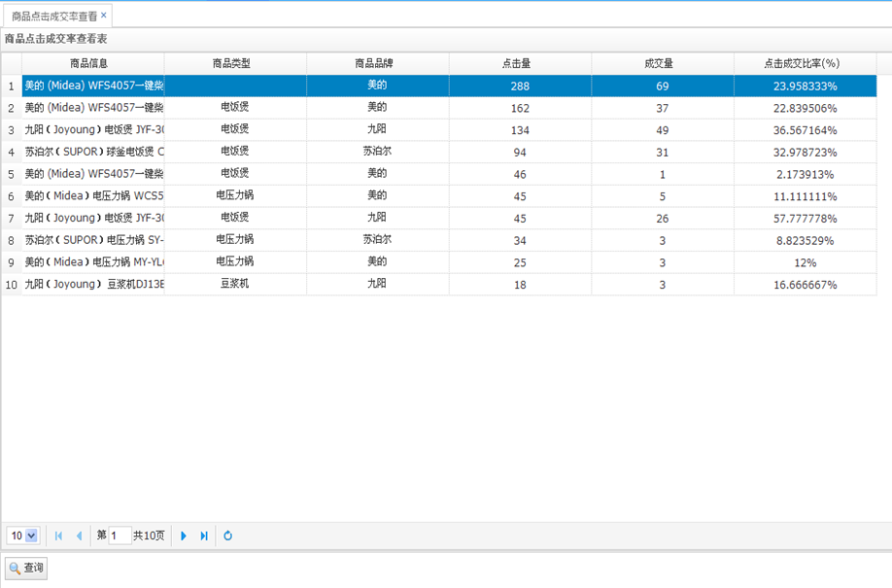The image size is (892, 588).
Task: Click the transaction count 69 cell
Action: (663, 86)
